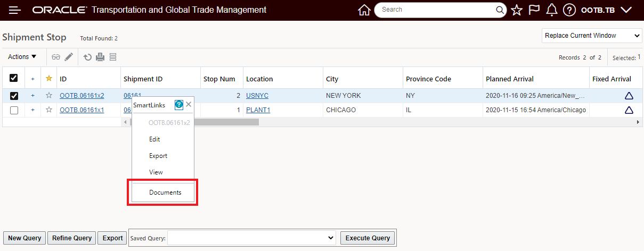
Task: Open the Actions dropdown menu
Action: 22,57
